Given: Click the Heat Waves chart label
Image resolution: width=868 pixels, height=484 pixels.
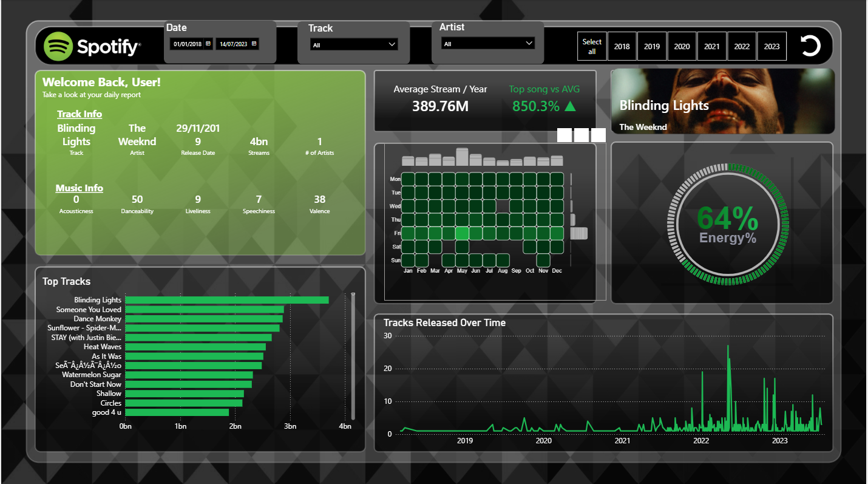Looking at the screenshot, I should tap(103, 347).
